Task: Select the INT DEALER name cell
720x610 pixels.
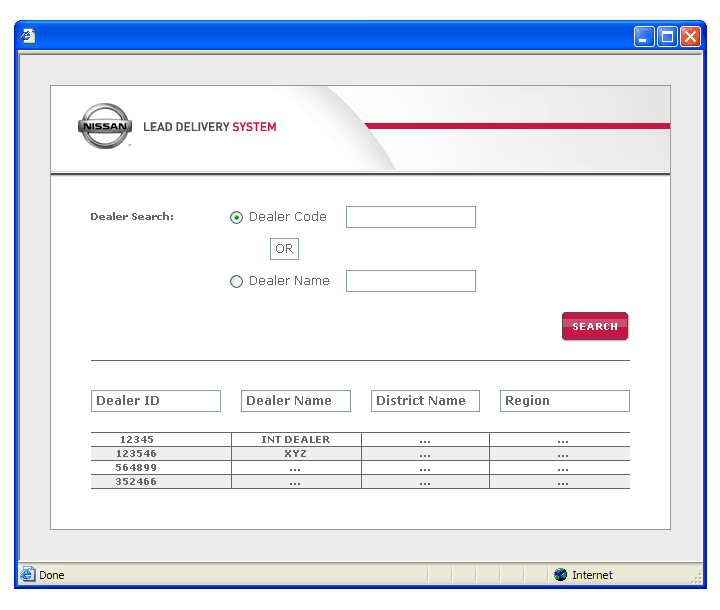Action: tap(296, 439)
